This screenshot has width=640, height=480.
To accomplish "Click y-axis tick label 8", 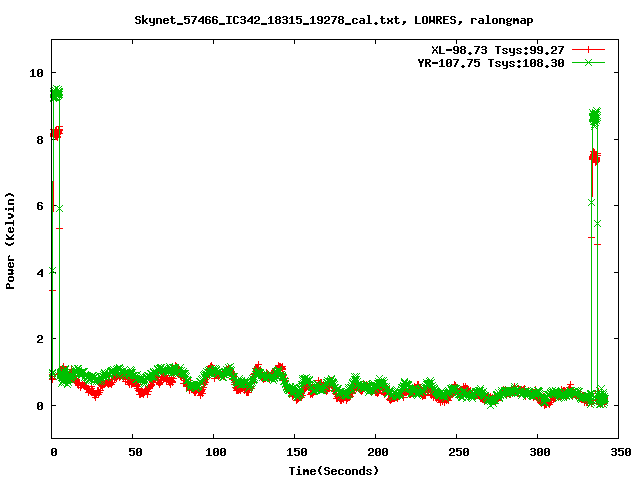I will point(40,140).
